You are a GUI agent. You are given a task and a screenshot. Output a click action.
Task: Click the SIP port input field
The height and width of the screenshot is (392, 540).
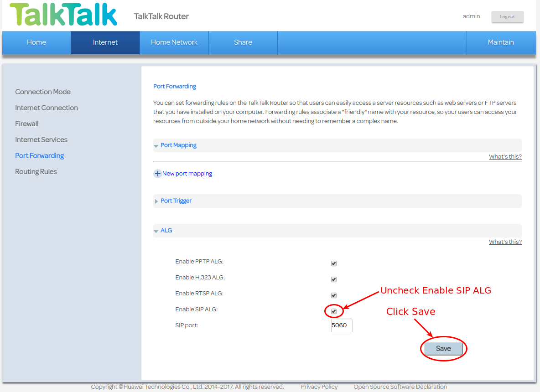(342, 325)
